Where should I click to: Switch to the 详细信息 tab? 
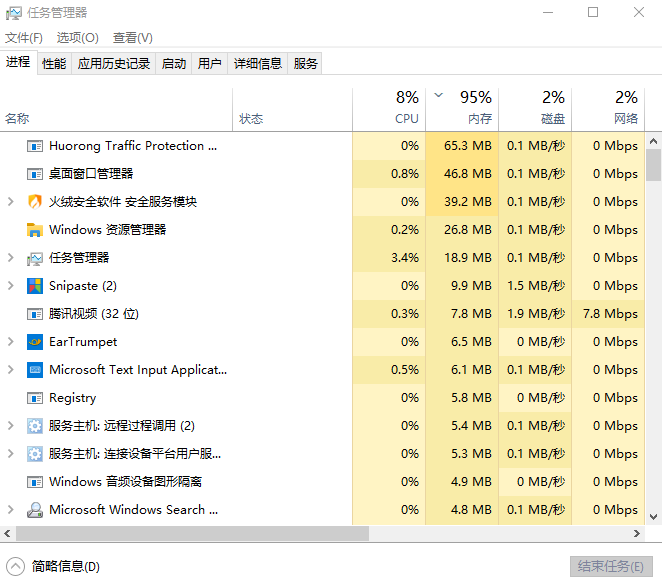click(258, 64)
